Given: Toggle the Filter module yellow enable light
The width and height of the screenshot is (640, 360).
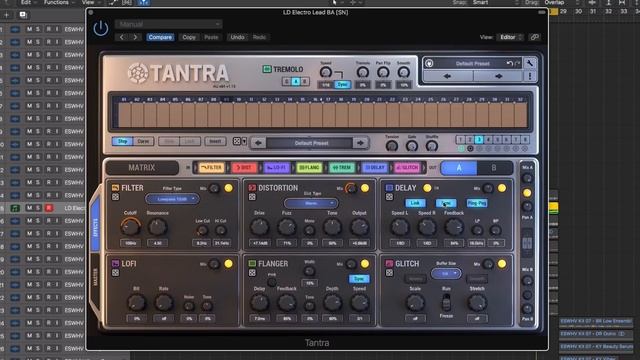Looking at the screenshot, I should coord(229,188).
